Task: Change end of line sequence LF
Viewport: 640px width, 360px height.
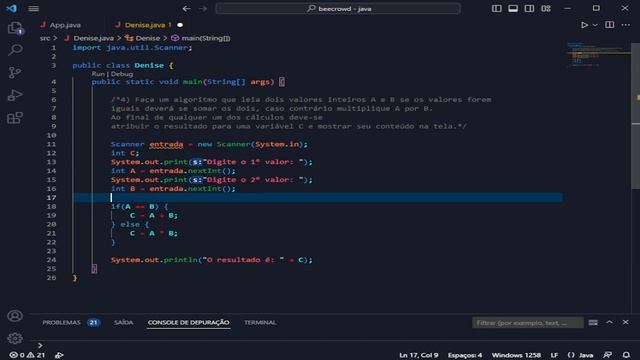Action: 554,355
